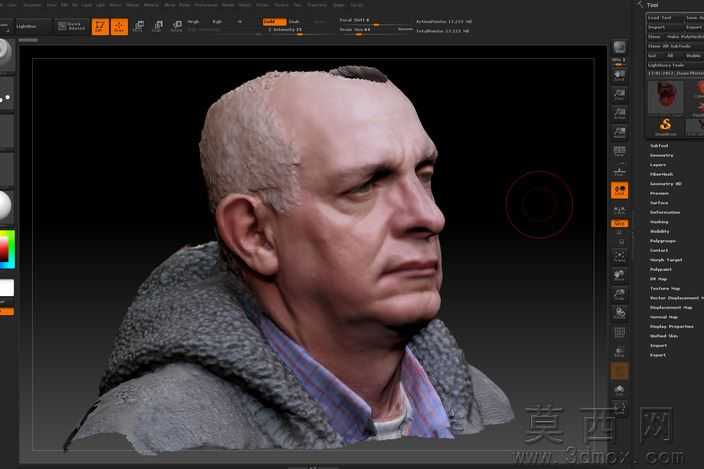Set Actual size view icon
This screenshot has height=469, width=704.
(x=620, y=113)
